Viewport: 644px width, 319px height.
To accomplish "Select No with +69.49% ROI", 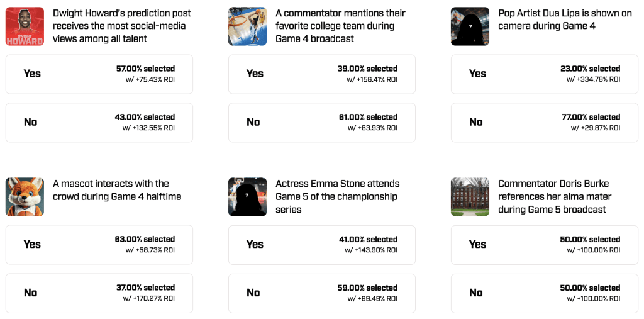I will pyautogui.click(x=321, y=293).
